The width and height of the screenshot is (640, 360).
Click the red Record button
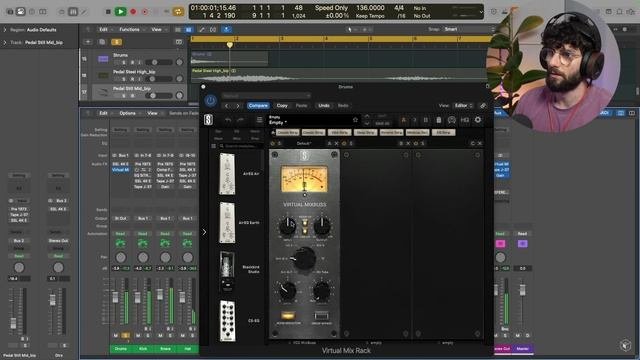pyautogui.click(x=133, y=12)
